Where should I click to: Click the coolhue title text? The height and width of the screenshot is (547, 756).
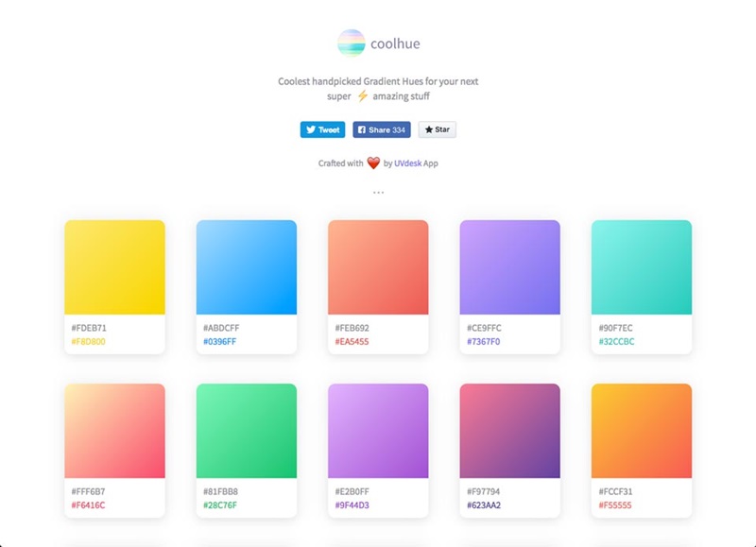pos(395,43)
